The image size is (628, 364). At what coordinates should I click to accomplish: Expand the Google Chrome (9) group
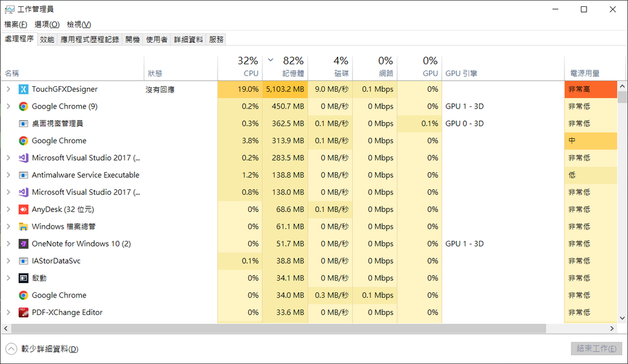[8, 106]
